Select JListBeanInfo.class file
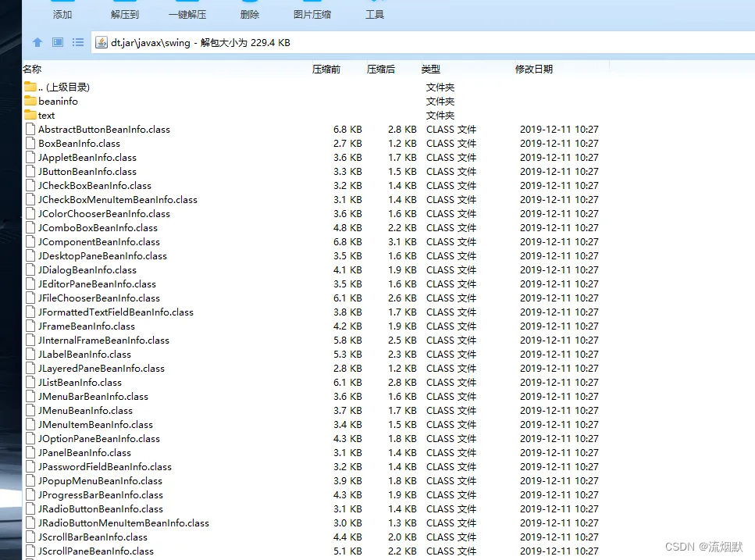Screen dimensions: 755x560 [x=316, y=383]
